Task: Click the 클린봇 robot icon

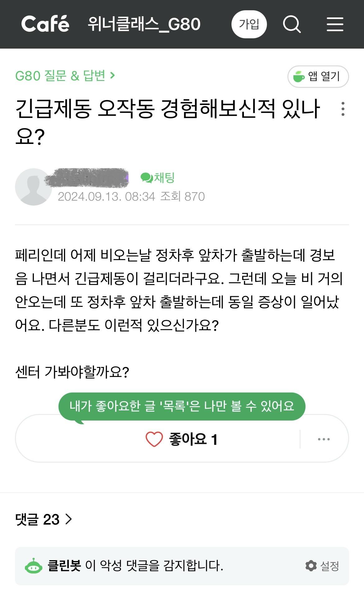Action: [34, 566]
